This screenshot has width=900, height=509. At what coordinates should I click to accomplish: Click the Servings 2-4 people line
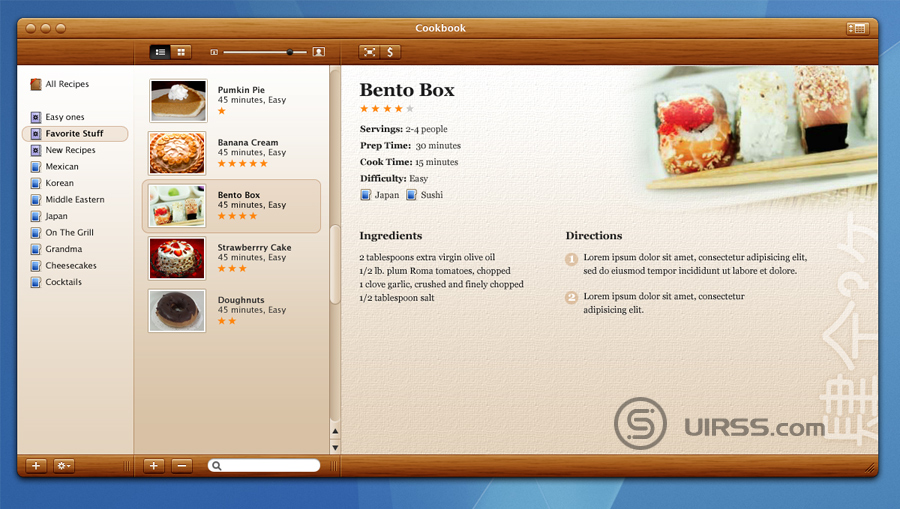404,129
